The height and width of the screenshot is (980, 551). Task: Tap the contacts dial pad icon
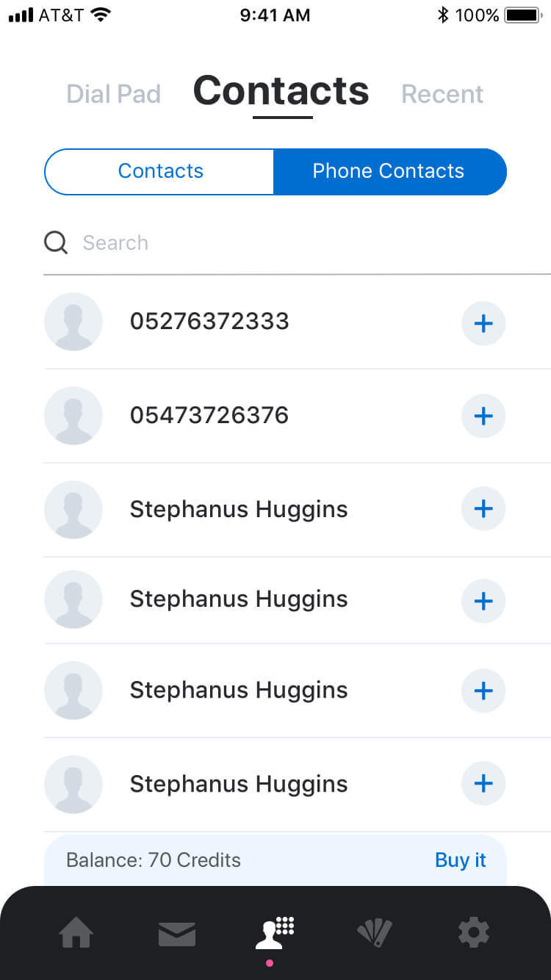point(275,933)
